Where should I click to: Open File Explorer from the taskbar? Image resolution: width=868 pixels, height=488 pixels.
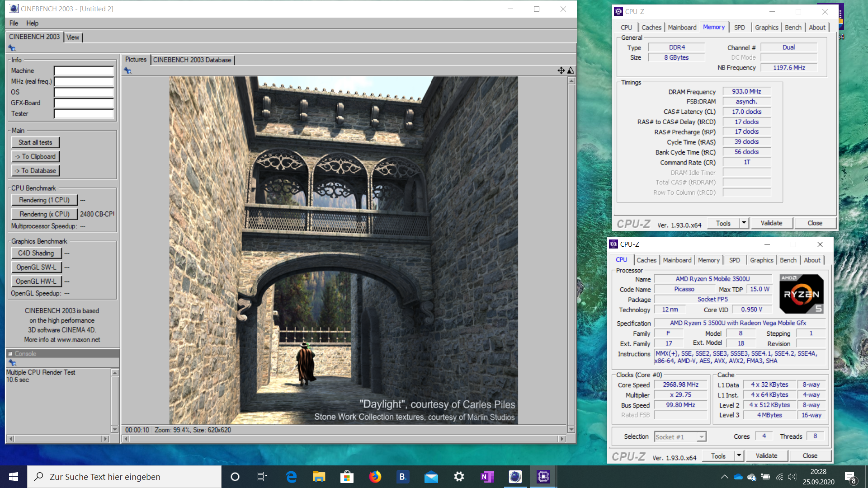(x=319, y=477)
